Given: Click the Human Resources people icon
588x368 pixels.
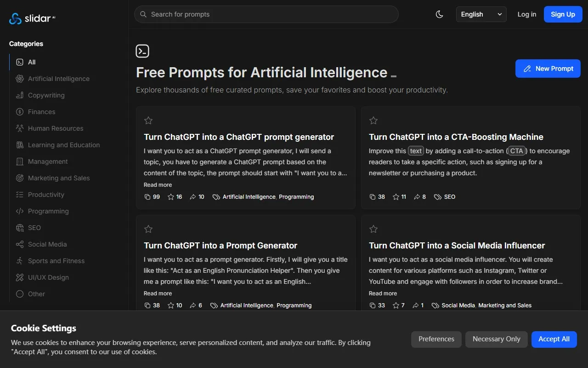Looking at the screenshot, I should (x=20, y=128).
